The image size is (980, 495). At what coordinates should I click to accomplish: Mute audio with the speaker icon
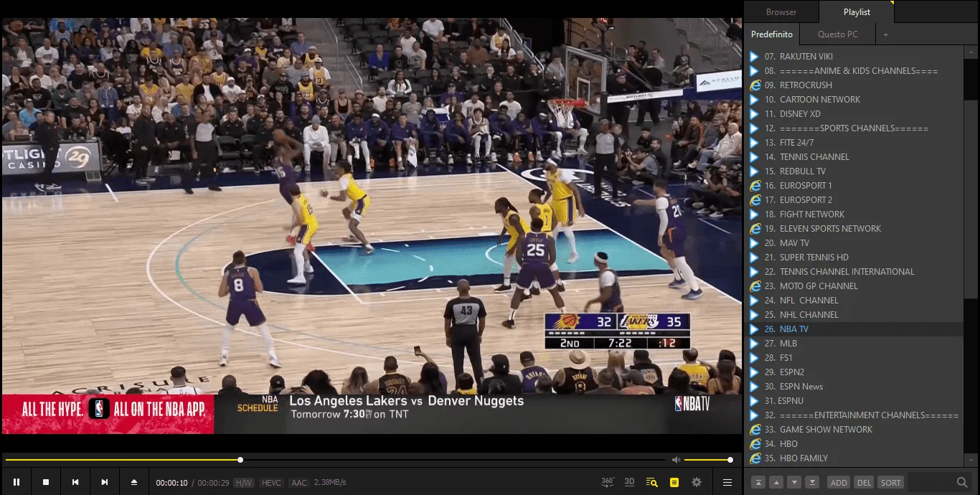676,460
